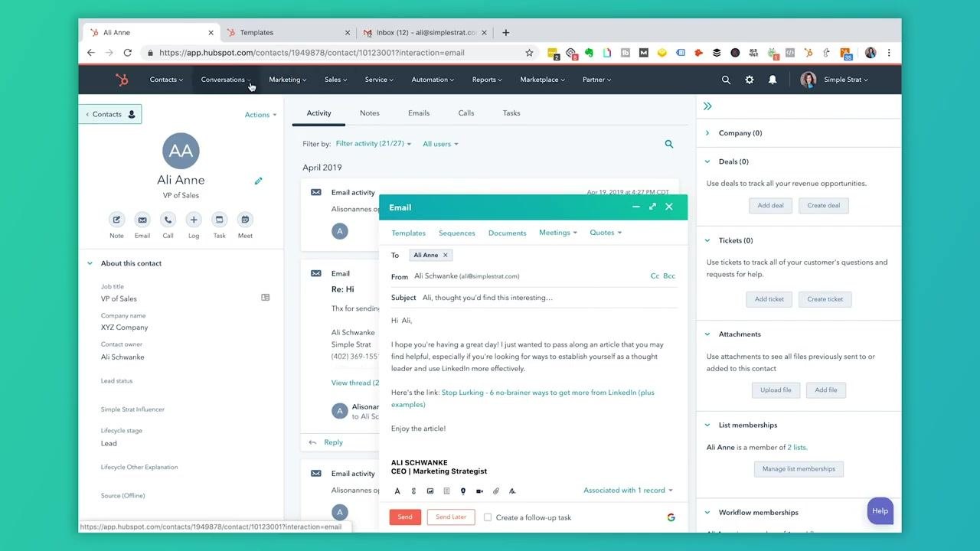Click the pencil edit icon beside Ali Anne
980x551 pixels.
[x=258, y=181]
